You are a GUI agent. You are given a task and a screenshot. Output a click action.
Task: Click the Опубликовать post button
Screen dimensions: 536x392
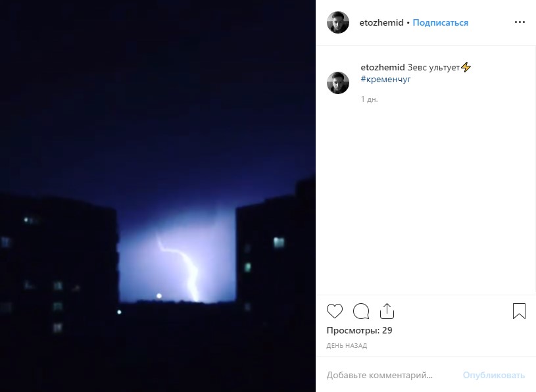[494, 375]
